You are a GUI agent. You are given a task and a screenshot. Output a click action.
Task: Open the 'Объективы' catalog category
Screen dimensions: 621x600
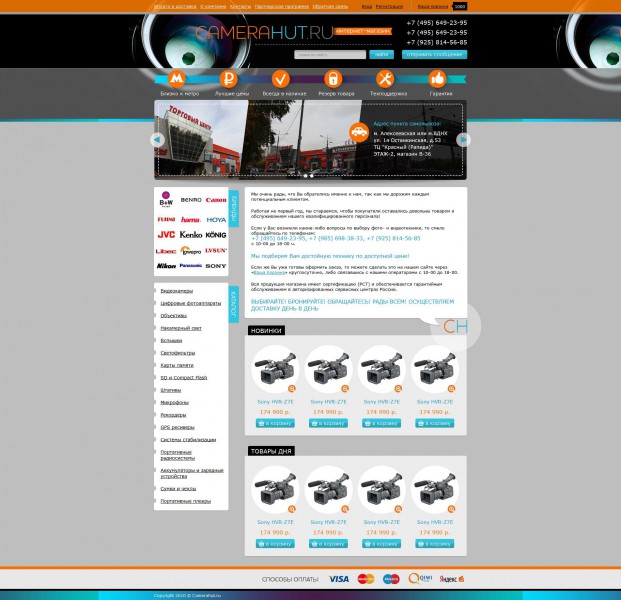click(173, 316)
